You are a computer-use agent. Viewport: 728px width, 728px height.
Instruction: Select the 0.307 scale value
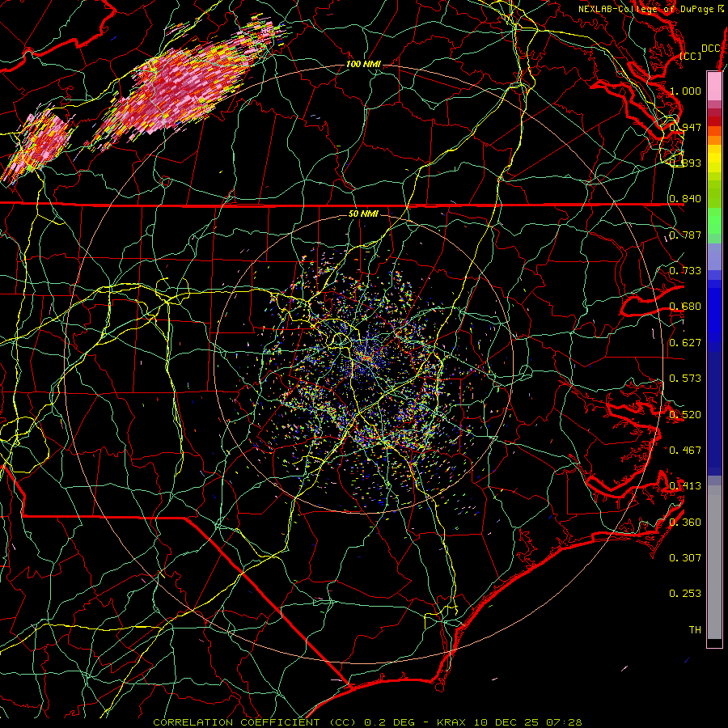pyautogui.click(x=685, y=558)
